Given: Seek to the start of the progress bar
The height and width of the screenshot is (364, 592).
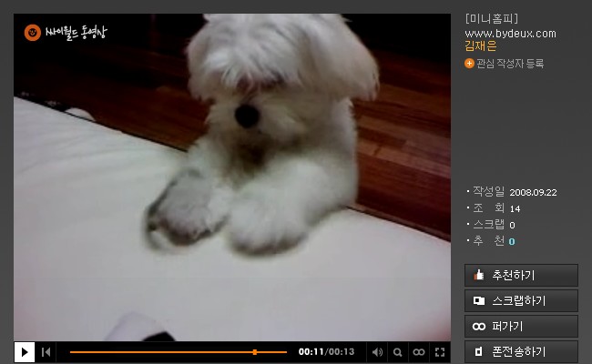Looking at the screenshot, I should 71,352.
